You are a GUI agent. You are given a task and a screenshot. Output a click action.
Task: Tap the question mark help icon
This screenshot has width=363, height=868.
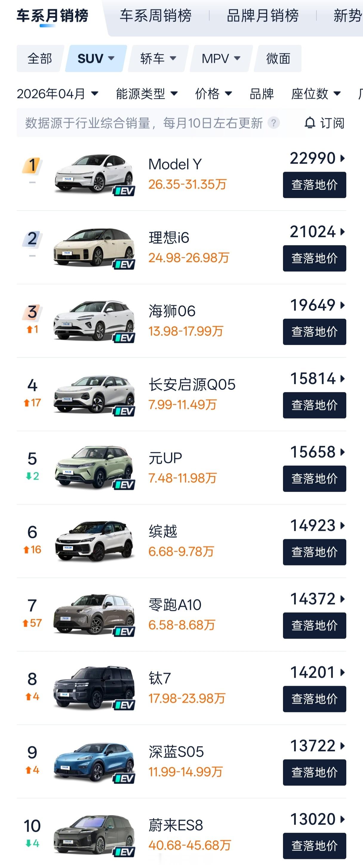pos(273,123)
